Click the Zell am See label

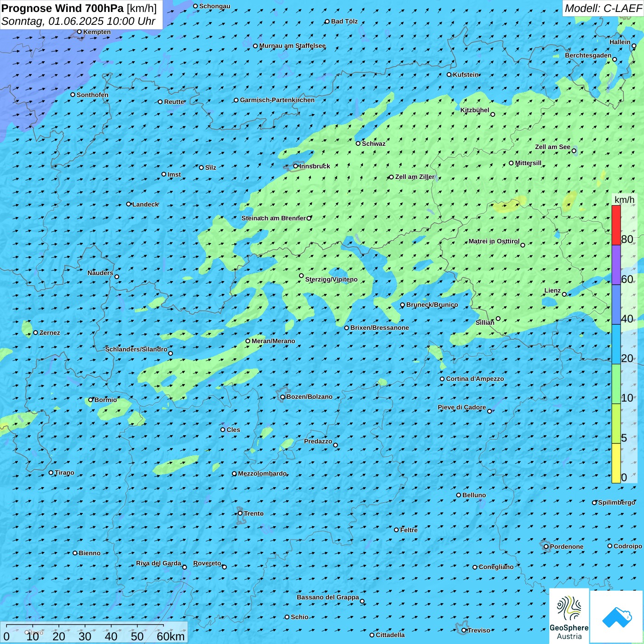[552, 147]
